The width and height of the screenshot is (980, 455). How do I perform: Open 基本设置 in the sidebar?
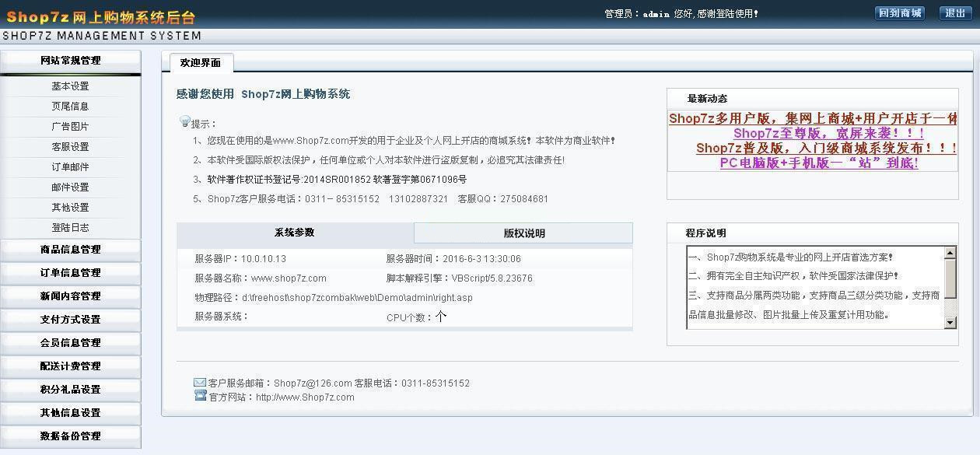(70, 86)
